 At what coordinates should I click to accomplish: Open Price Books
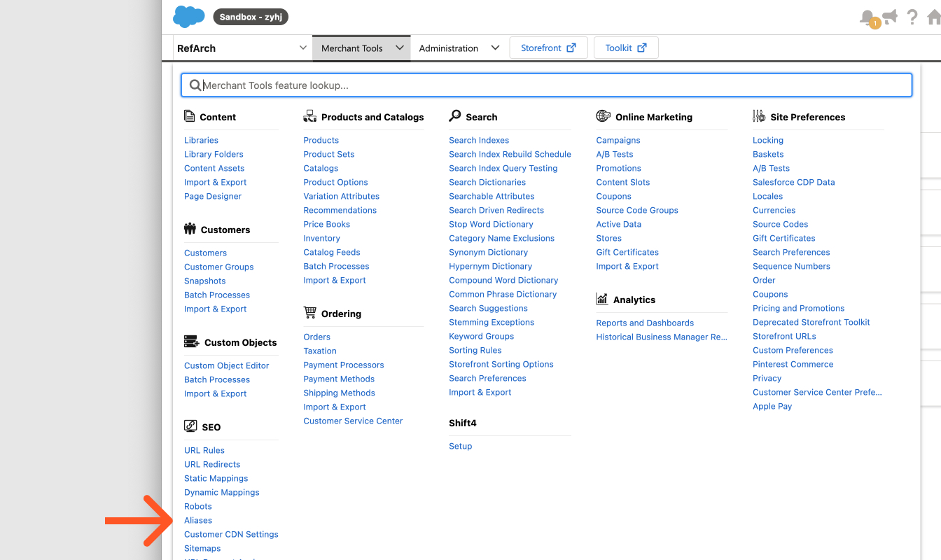(x=326, y=224)
